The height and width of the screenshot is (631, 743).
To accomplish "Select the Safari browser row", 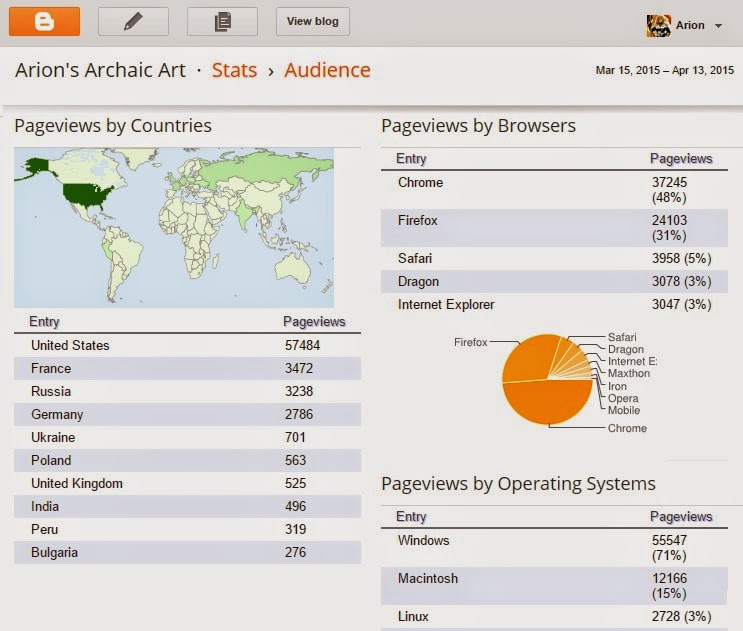I will [554, 259].
